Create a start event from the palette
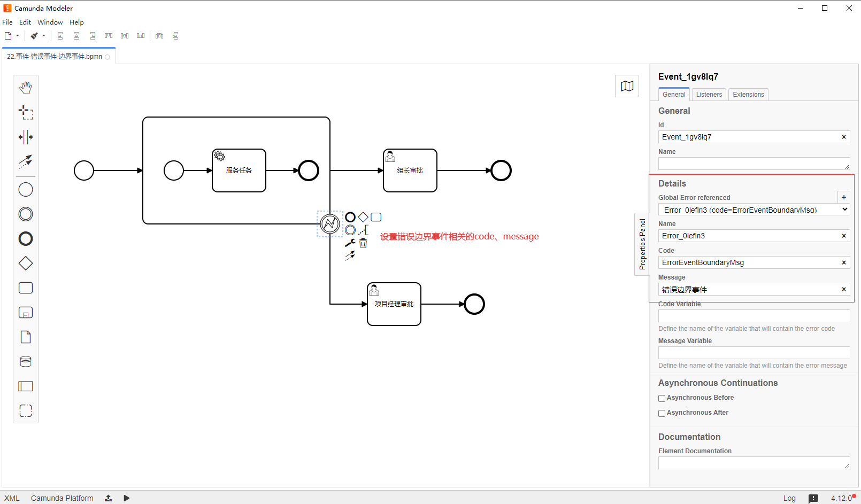The width and height of the screenshot is (861, 504). tap(26, 190)
